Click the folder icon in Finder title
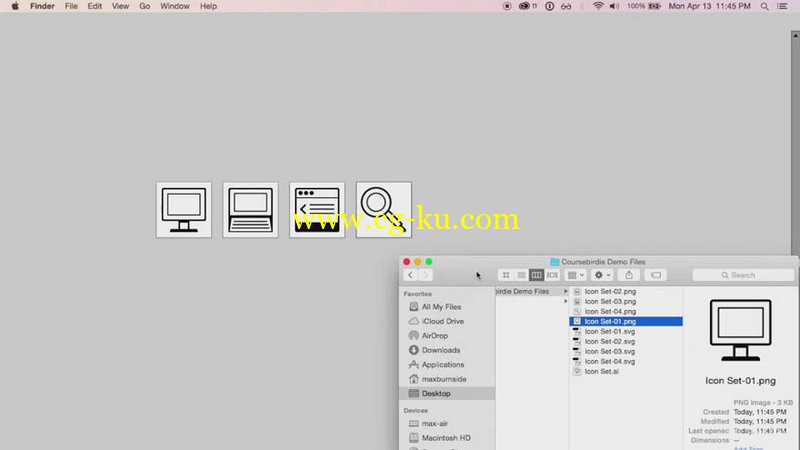The image size is (800, 450). click(x=554, y=262)
